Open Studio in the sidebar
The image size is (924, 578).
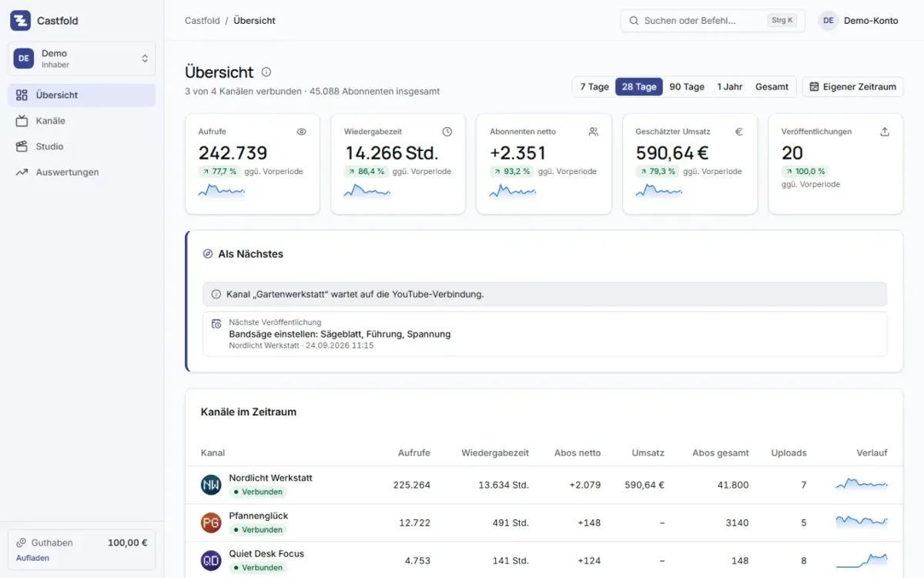82,146
